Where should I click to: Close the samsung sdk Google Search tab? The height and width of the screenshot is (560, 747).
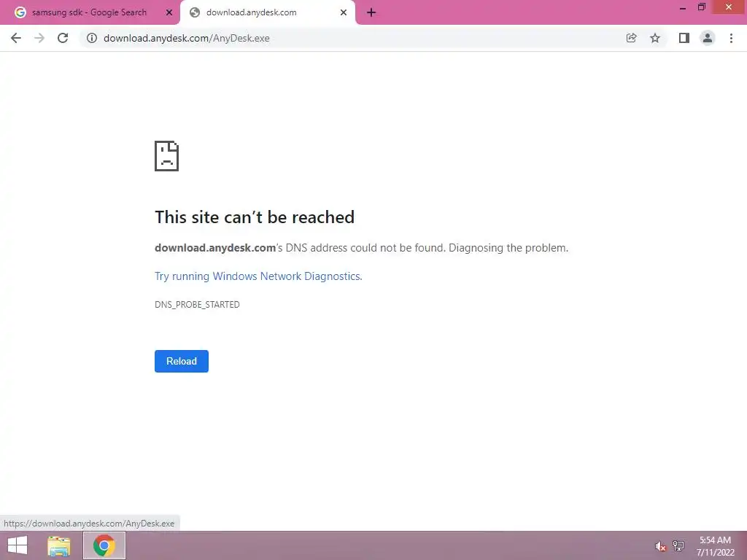[x=169, y=12]
